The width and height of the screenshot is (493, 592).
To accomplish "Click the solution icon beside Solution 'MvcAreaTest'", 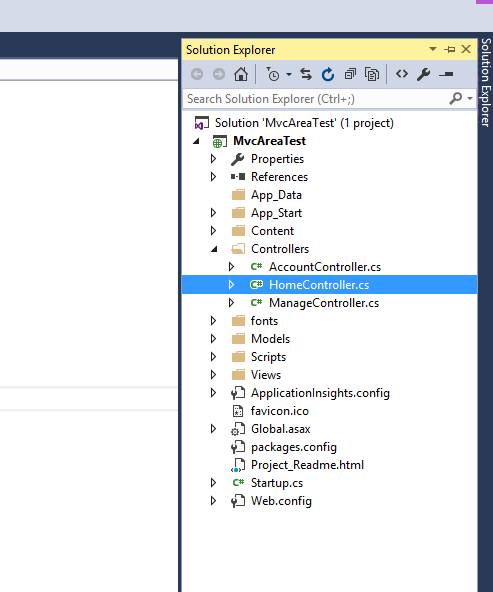I will click(202, 123).
